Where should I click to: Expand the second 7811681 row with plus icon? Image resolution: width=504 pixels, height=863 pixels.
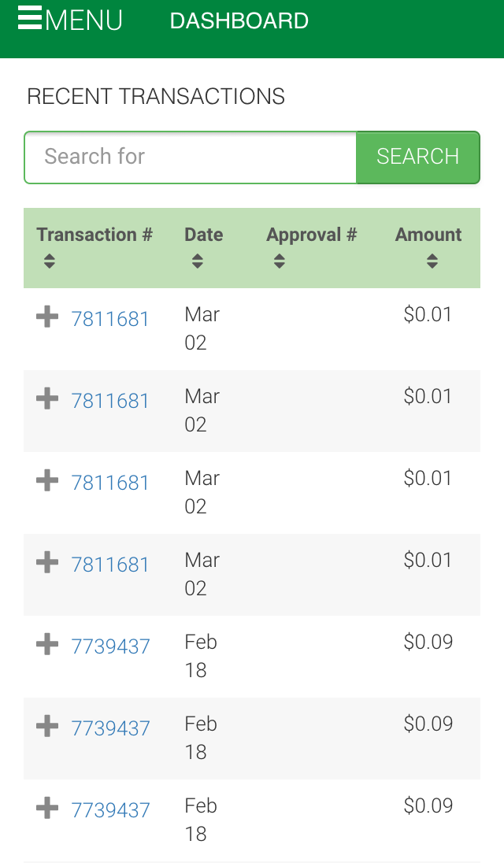coord(47,399)
